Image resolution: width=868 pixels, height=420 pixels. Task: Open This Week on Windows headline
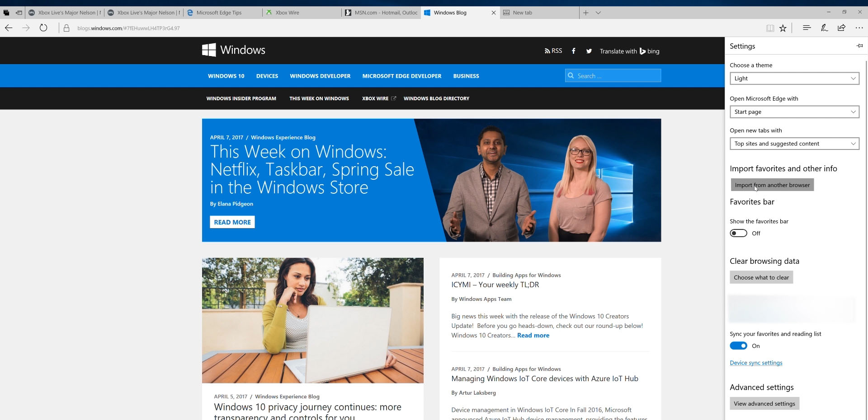[312, 169]
